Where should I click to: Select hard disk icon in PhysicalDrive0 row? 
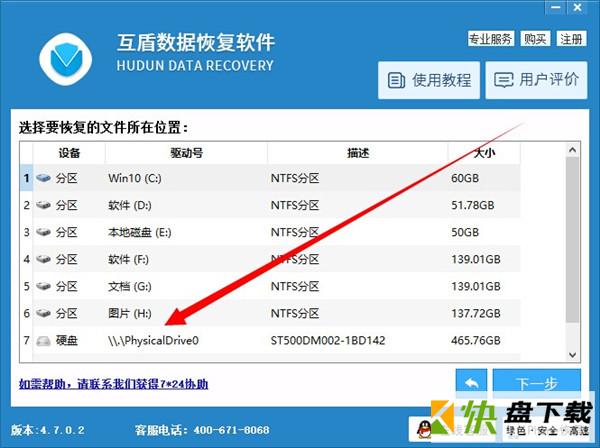click(44, 340)
